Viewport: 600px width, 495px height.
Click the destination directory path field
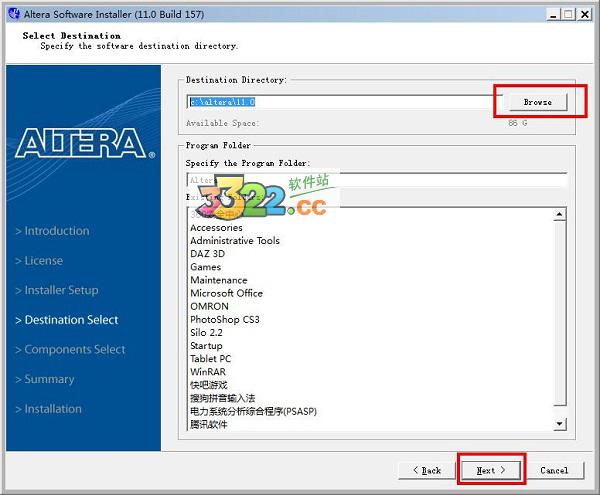pyautogui.click(x=344, y=102)
